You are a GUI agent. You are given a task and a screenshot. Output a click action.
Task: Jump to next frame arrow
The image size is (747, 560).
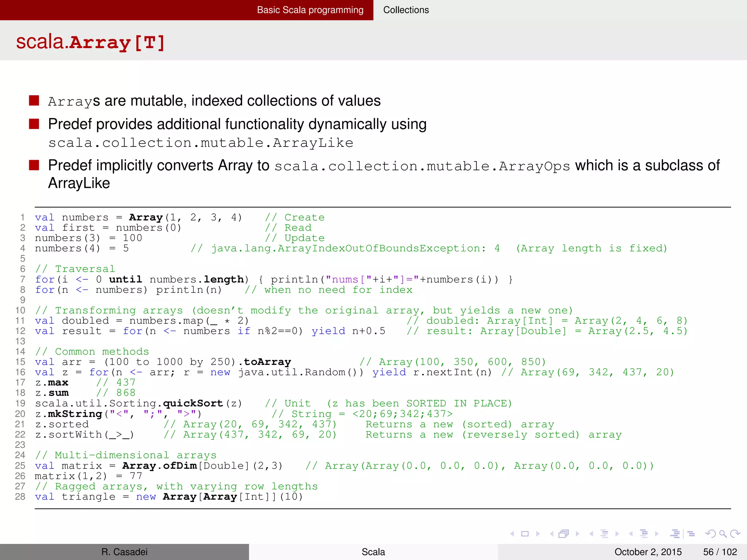(x=577, y=534)
